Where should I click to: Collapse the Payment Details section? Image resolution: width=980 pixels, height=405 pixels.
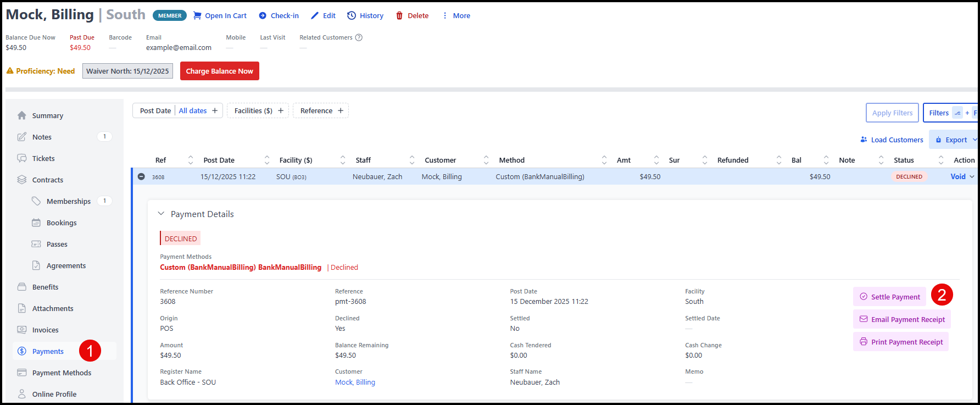pyautogui.click(x=162, y=214)
